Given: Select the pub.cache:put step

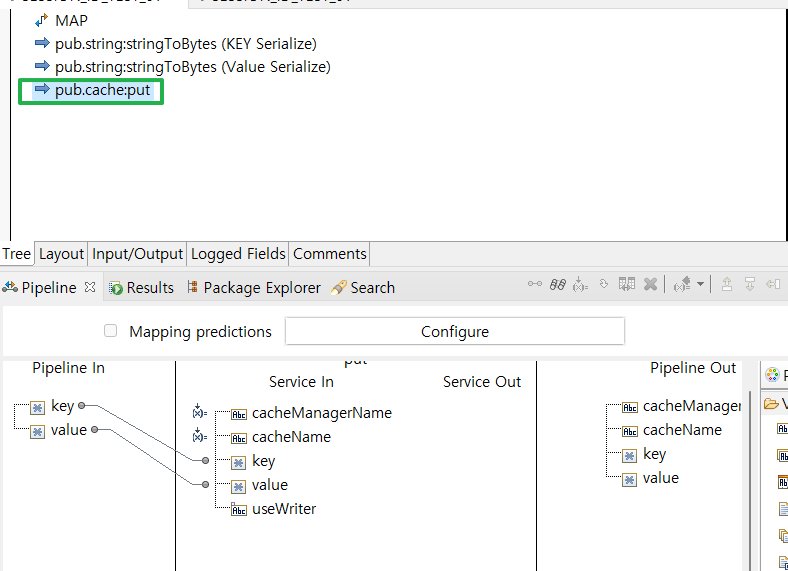Looking at the screenshot, I should click(x=102, y=90).
